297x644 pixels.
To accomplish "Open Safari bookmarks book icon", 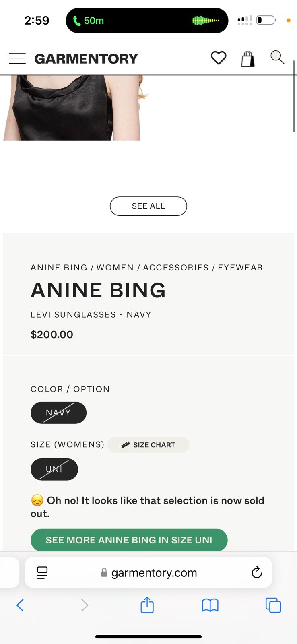I will (x=210, y=605).
